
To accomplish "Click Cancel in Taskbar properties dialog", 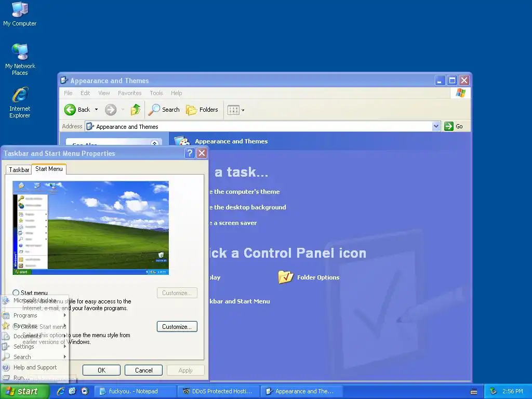I will (143, 370).
